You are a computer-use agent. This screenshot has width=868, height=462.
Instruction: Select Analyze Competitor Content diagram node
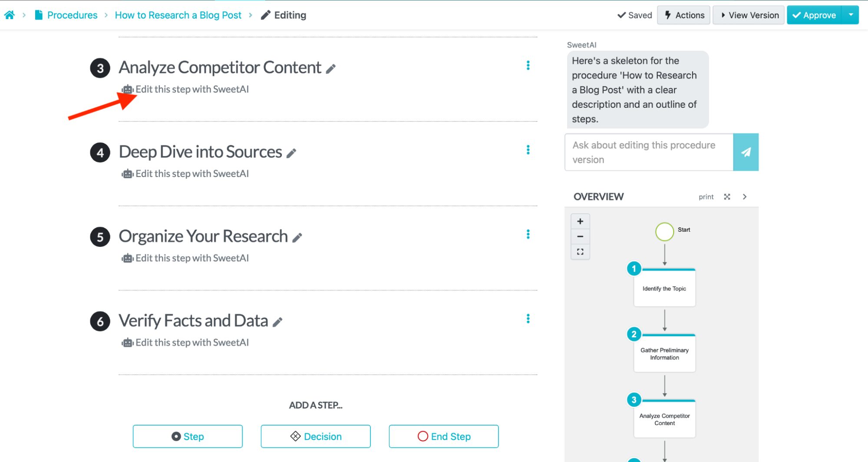(664, 419)
